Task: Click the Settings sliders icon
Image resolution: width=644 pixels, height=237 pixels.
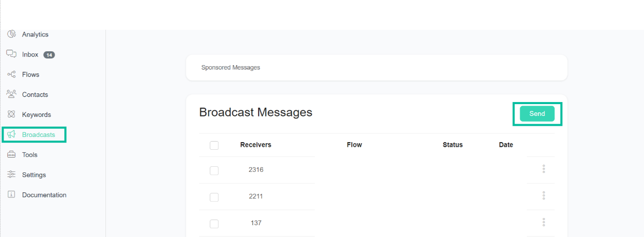Action: click(11, 175)
